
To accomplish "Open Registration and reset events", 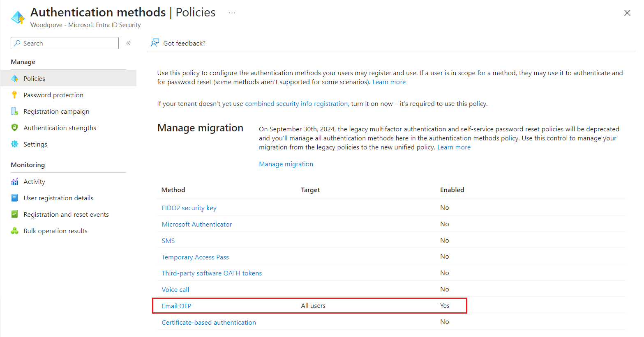I will [x=66, y=214].
